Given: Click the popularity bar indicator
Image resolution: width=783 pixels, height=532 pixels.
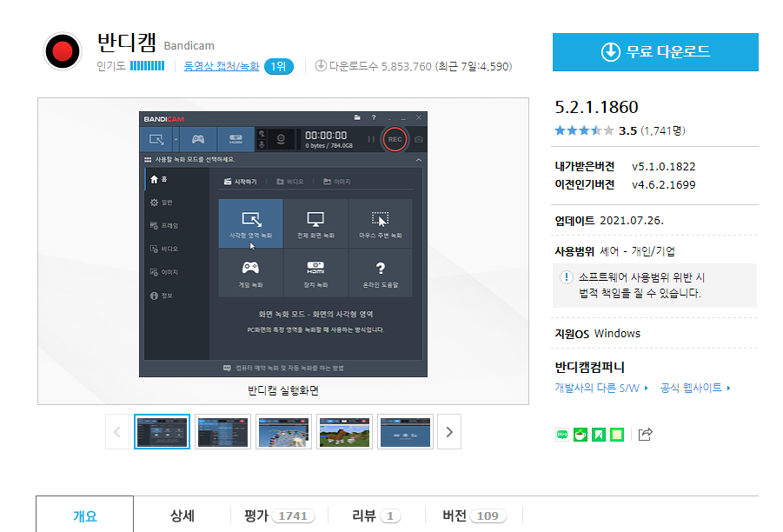Looking at the screenshot, I should point(148,66).
